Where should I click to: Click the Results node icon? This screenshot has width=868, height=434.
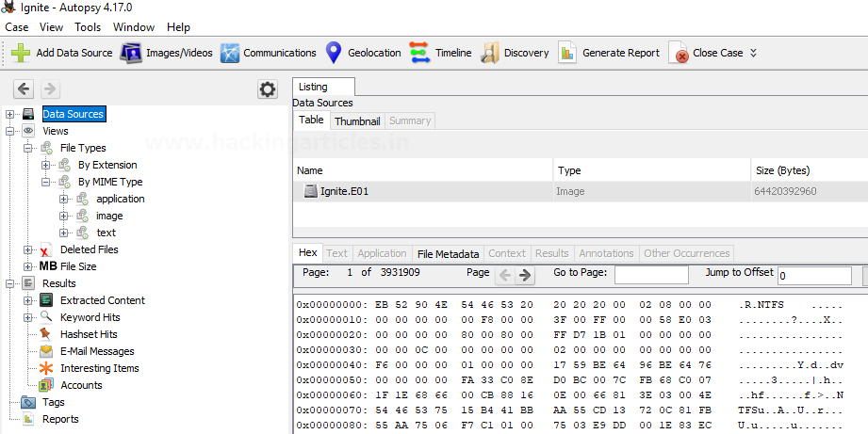(x=28, y=283)
